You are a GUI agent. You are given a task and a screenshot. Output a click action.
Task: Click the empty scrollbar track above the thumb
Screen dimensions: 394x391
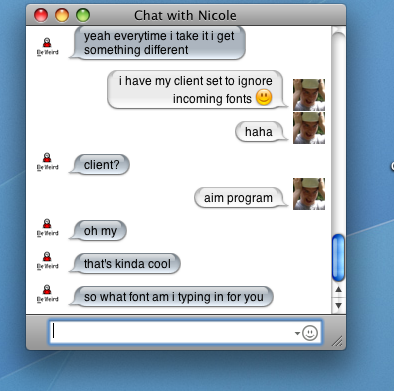(x=338, y=133)
